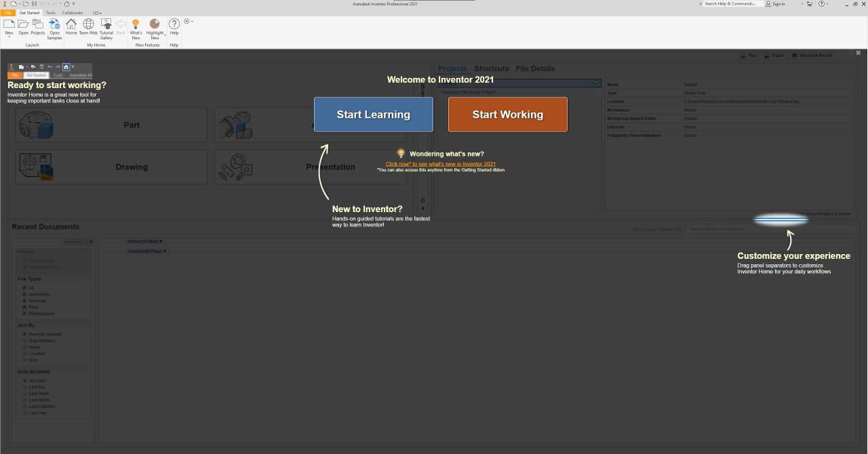This screenshot has width=868, height=454.
Task: Click the Back arrow in My Home panel
Action: (121, 24)
